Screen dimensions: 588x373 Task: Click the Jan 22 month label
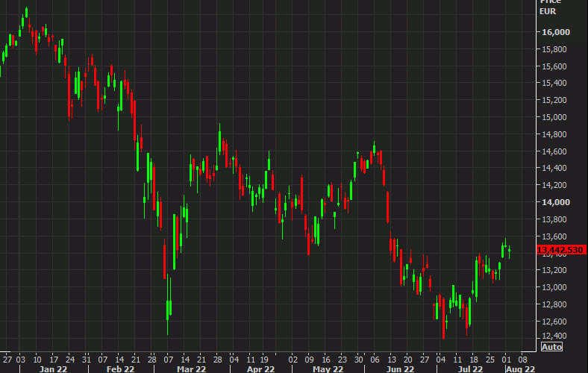pyautogui.click(x=53, y=369)
